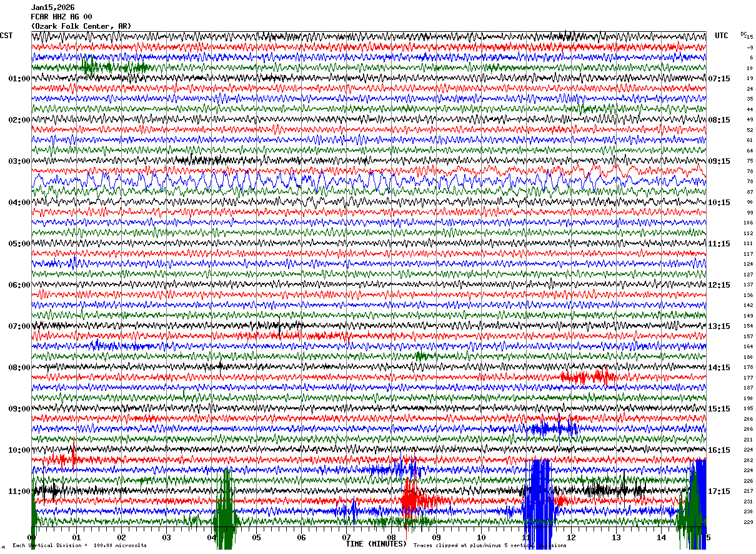This screenshot has height=554, width=756.
Task: Click the DC offset value "149"
Action: [749, 316]
